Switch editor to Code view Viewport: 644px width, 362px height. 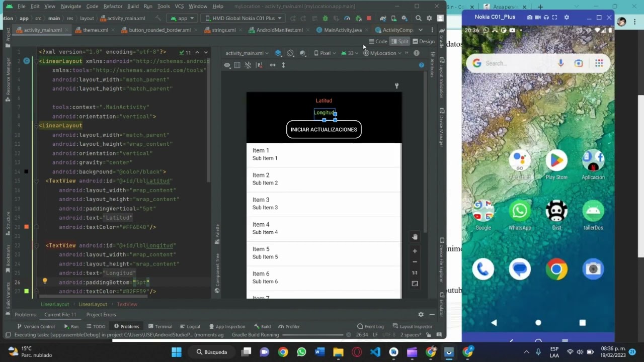click(378, 41)
